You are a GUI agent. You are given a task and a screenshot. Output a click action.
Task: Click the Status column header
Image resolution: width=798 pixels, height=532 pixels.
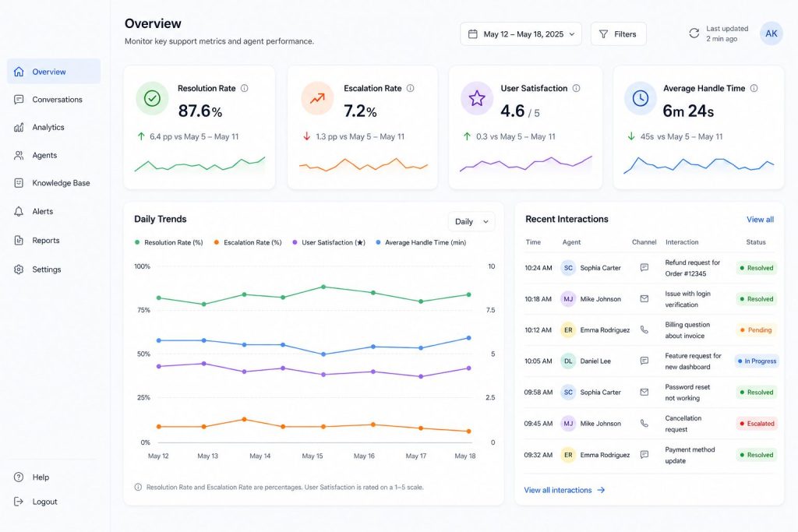pyautogui.click(x=756, y=242)
